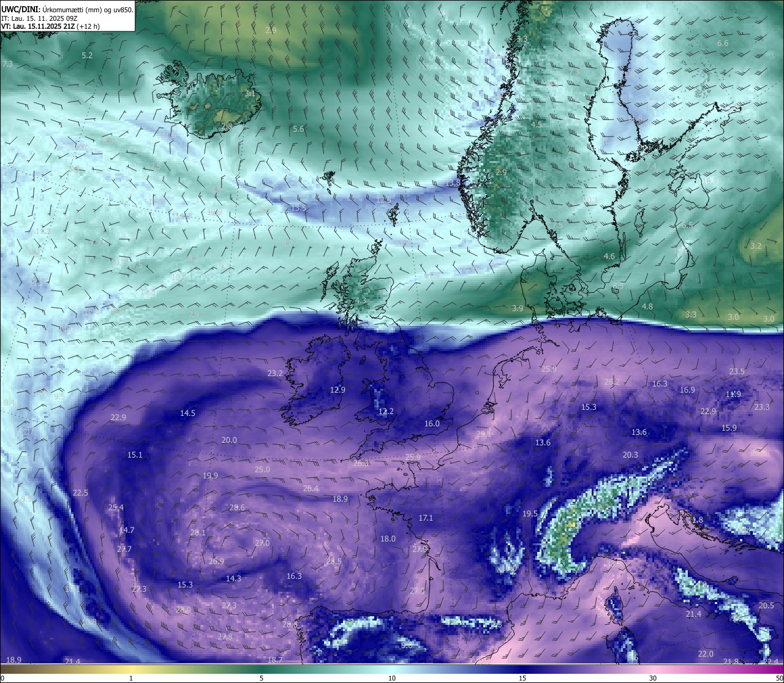Click the color scale label 10
Image resolution: width=784 pixels, height=683 pixels.
392,678
